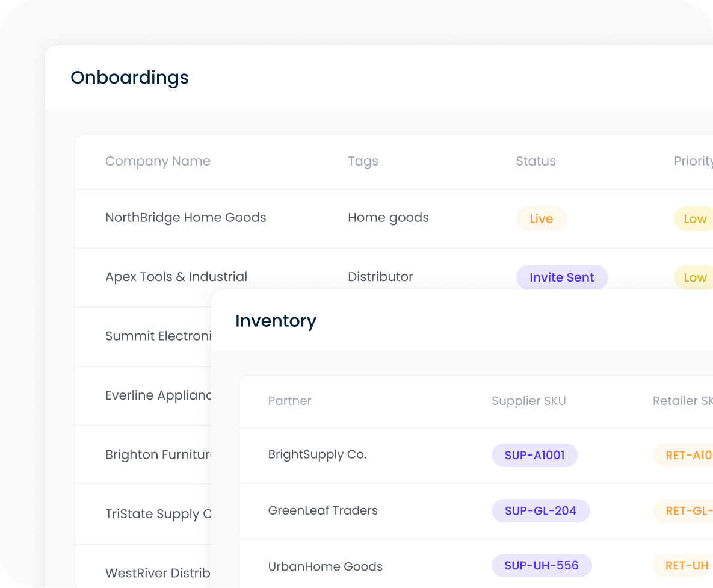Sort by Company Name column header

coord(158,161)
